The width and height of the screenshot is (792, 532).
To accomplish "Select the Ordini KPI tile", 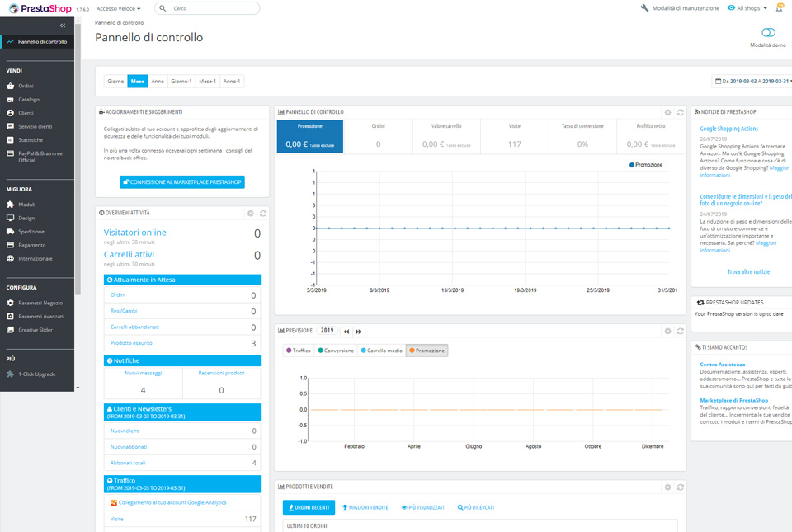I will [379, 136].
